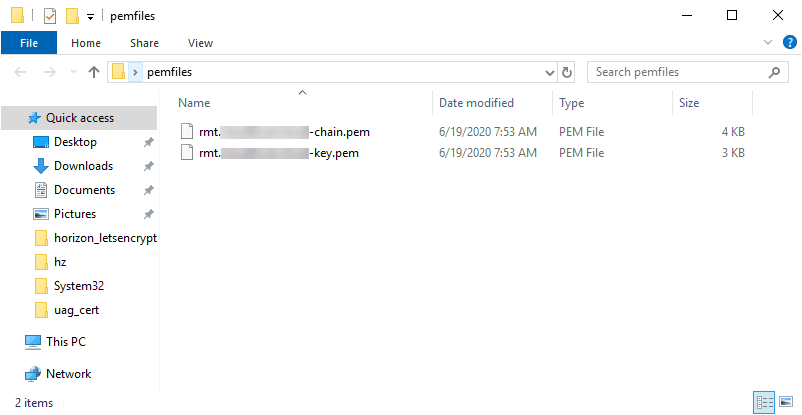This screenshot has width=802, height=415.
Task: Refresh the pemfiles folder view
Action: [567, 72]
